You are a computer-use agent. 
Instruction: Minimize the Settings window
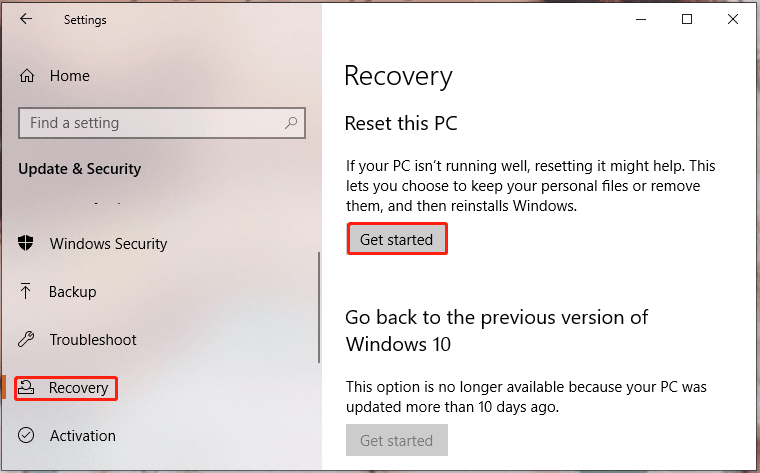(x=641, y=19)
